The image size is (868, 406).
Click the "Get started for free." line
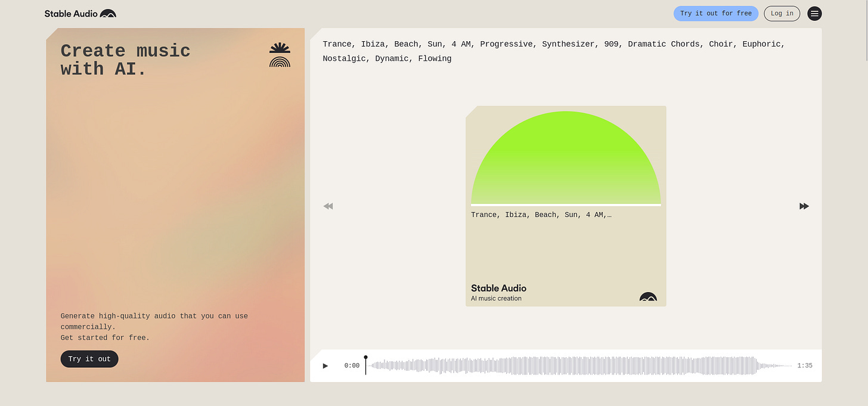[105, 337]
